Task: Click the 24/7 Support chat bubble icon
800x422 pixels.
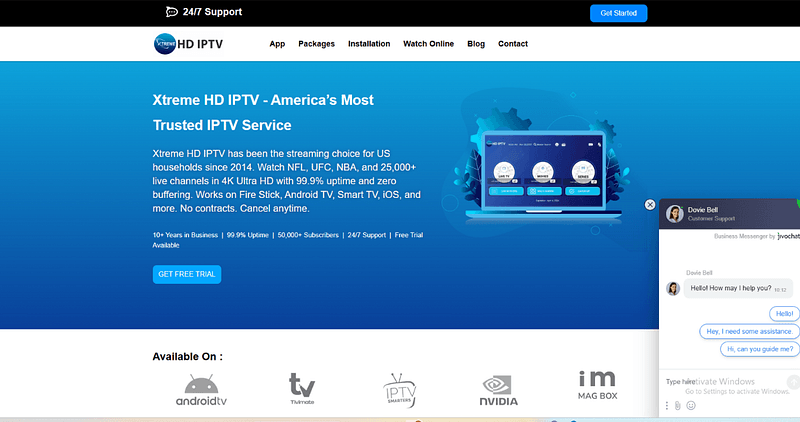Action: tap(172, 12)
